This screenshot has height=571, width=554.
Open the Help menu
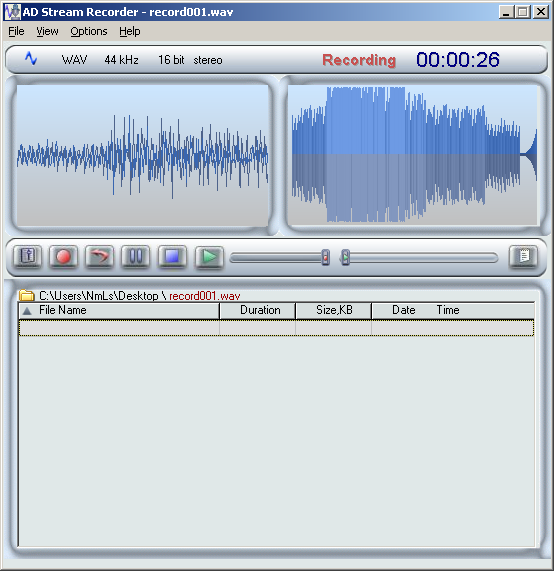130,32
